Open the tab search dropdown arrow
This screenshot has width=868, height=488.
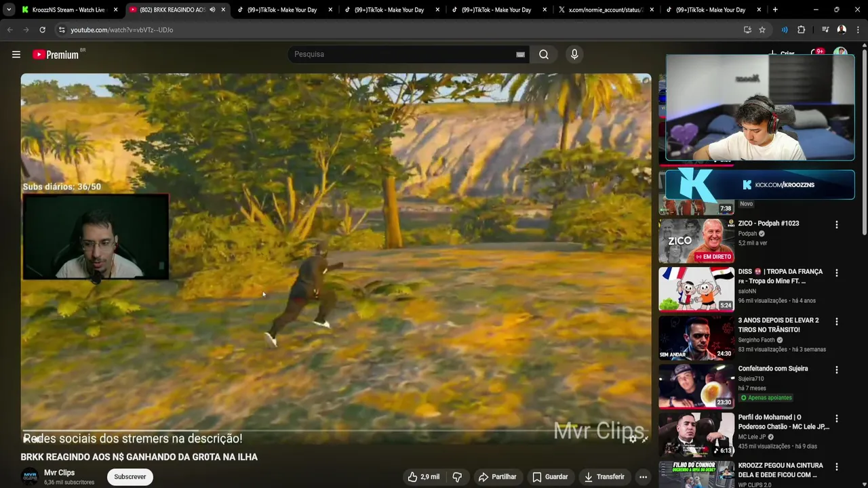(9, 9)
